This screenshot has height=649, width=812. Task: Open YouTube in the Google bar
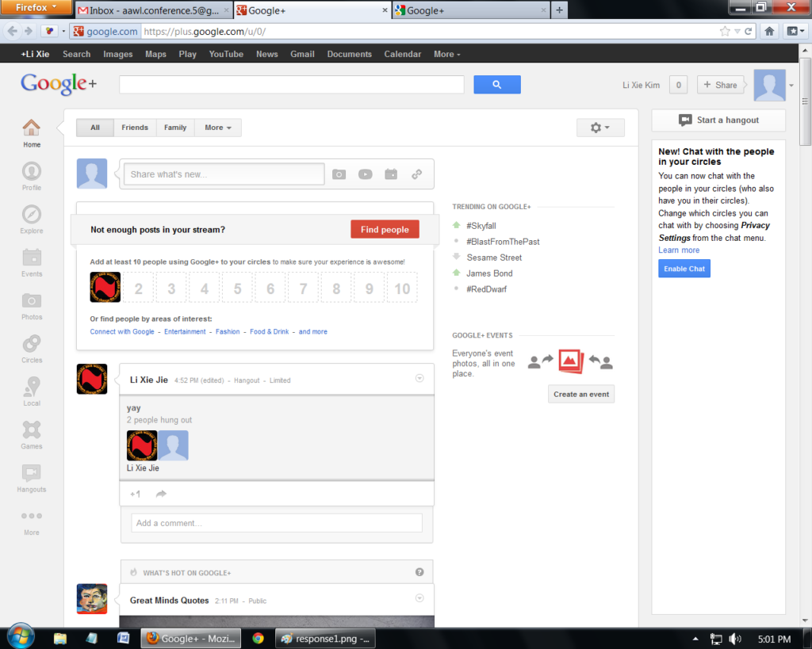tap(226, 54)
